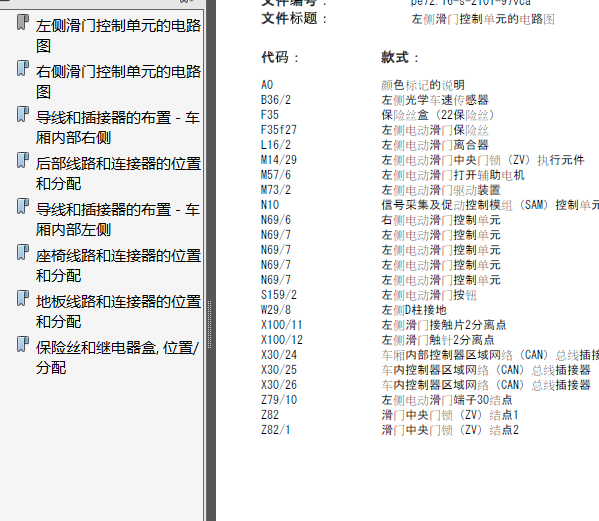Image resolution: width=599 pixels, height=521 pixels.
Task: Click description 左侧滑门接触片2分离点
Action: [444, 325]
